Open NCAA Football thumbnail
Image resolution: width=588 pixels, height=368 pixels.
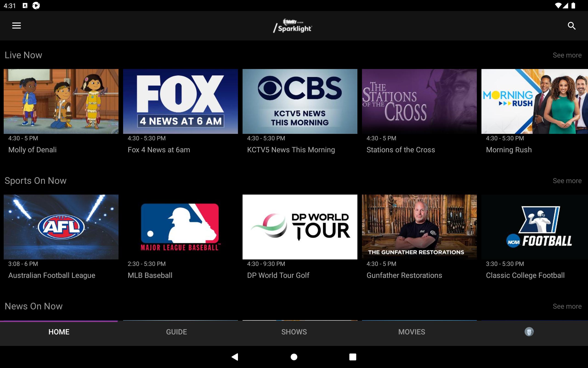coord(534,227)
